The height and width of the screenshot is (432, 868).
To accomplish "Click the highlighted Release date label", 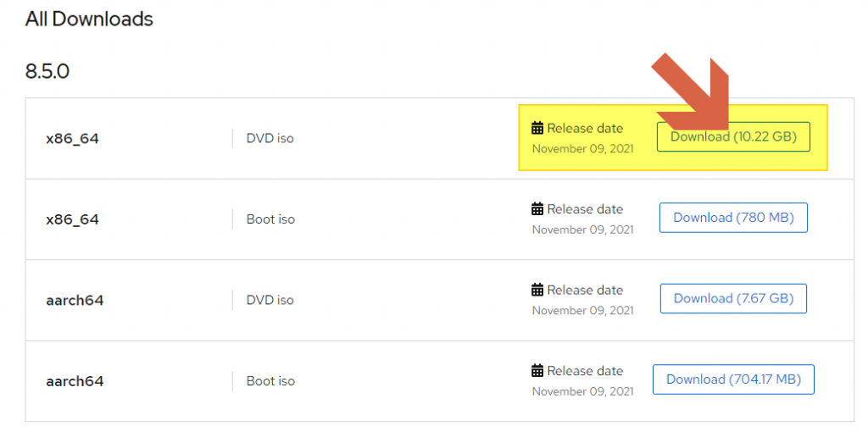I will (585, 129).
